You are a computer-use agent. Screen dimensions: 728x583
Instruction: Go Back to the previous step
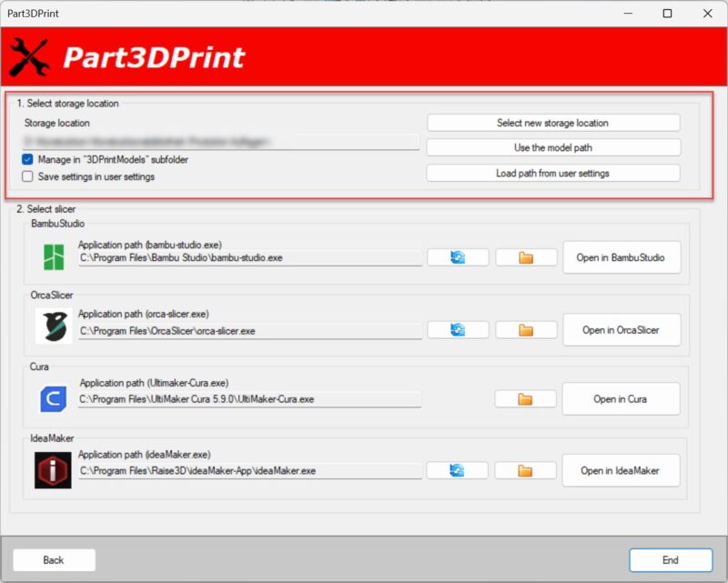54,560
